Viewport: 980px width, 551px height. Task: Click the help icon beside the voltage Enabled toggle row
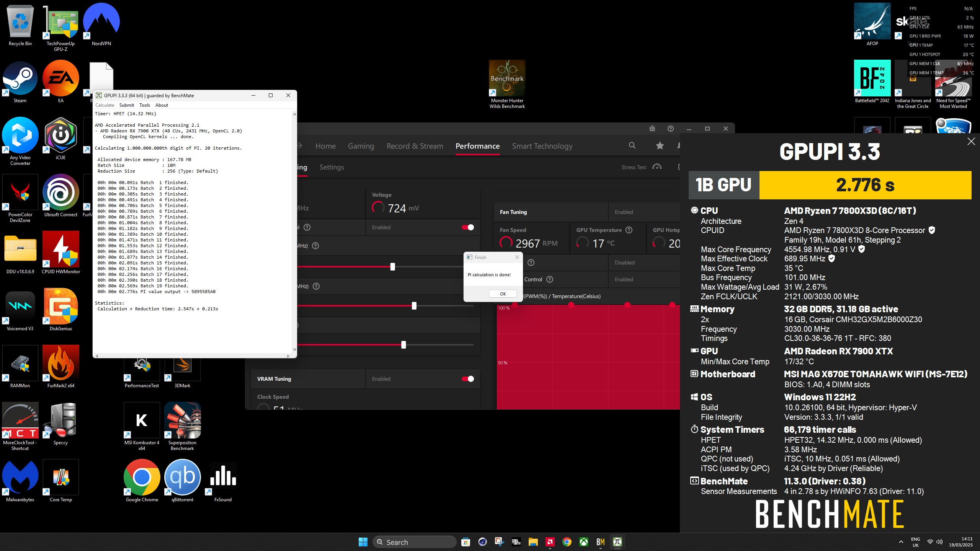(x=307, y=227)
